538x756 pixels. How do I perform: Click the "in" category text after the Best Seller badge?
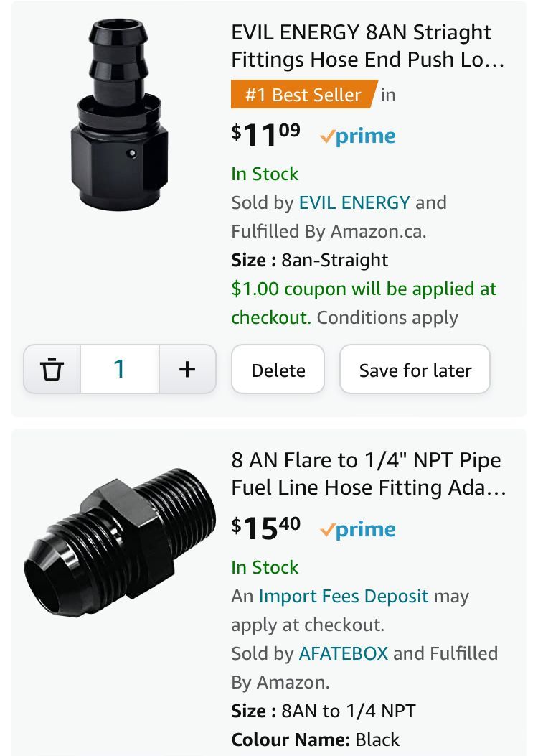(x=388, y=95)
